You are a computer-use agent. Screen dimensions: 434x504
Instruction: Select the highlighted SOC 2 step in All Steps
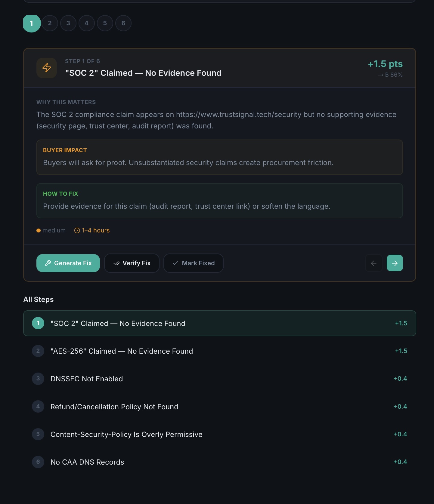click(x=219, y=323)
